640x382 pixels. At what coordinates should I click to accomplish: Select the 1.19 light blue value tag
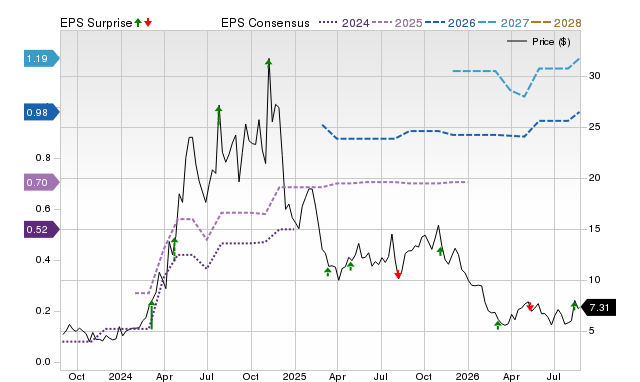42,59
